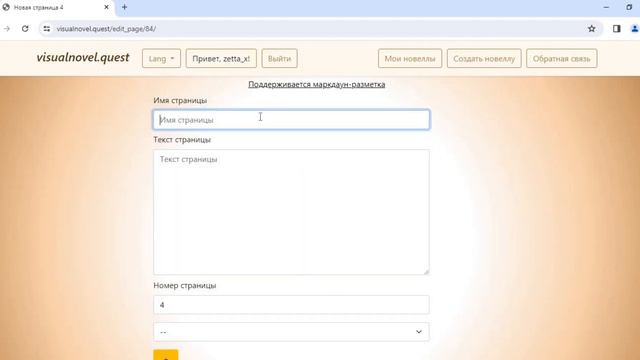Click the Номер страницы label
Image resolution: width=640 pixels, height=360 pixels.
tap(184, 285)
